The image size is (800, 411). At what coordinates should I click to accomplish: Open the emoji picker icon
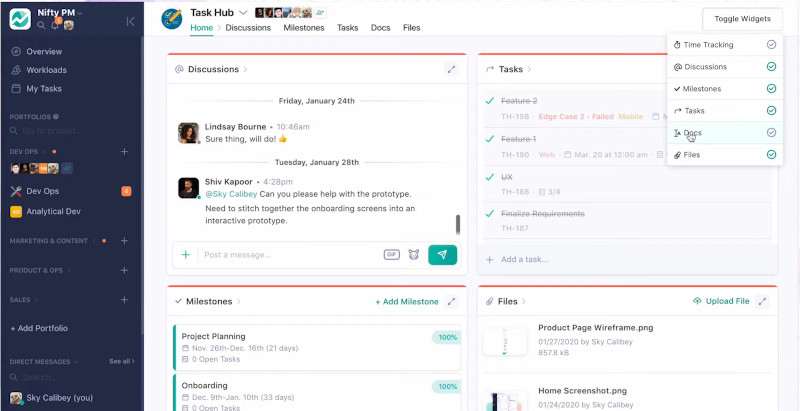point(414,255)
